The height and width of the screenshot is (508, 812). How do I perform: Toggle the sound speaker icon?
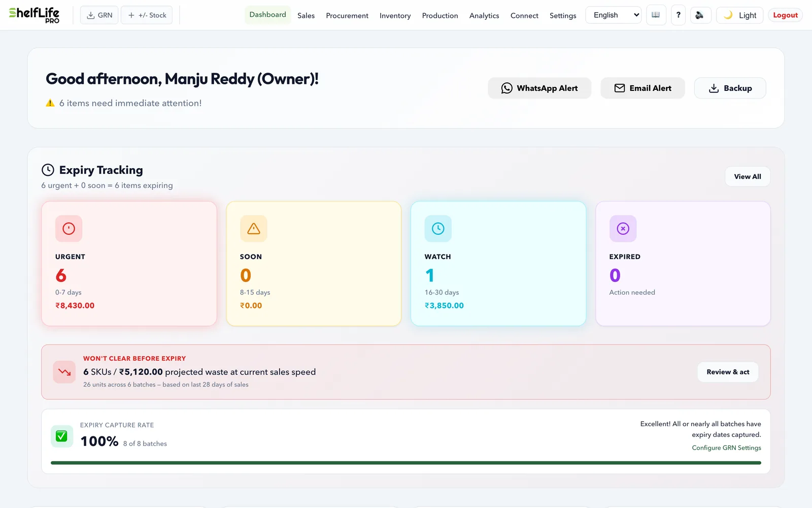[x=700, y=15]
